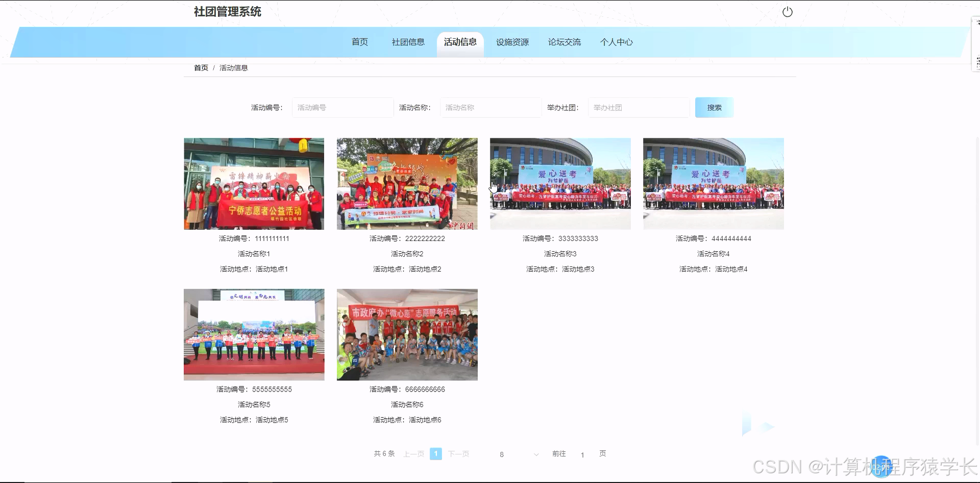The height and width of the screenshot is (483, 980).
Task: Click the power logout icon
Action: pos(788,12)
